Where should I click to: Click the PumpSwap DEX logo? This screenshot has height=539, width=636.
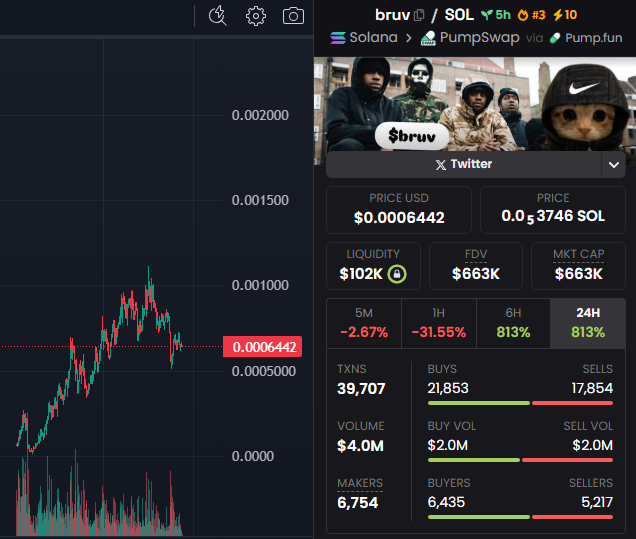(x=428, y=38)
